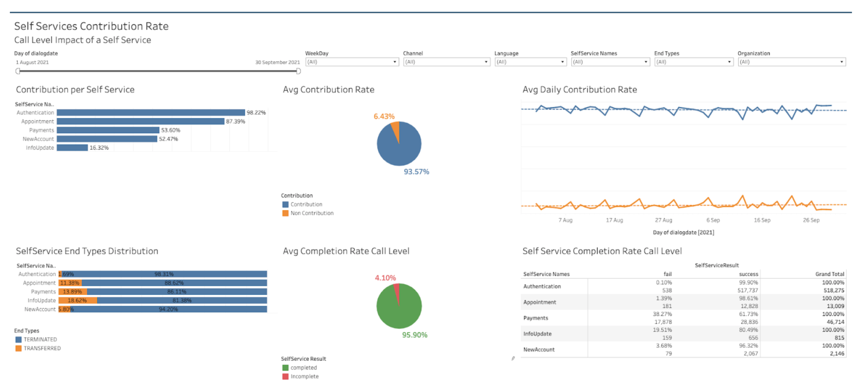Viewport: 868px width, 385px height.
Task: Click the green completed legend swatch
Action: [285, 367]
